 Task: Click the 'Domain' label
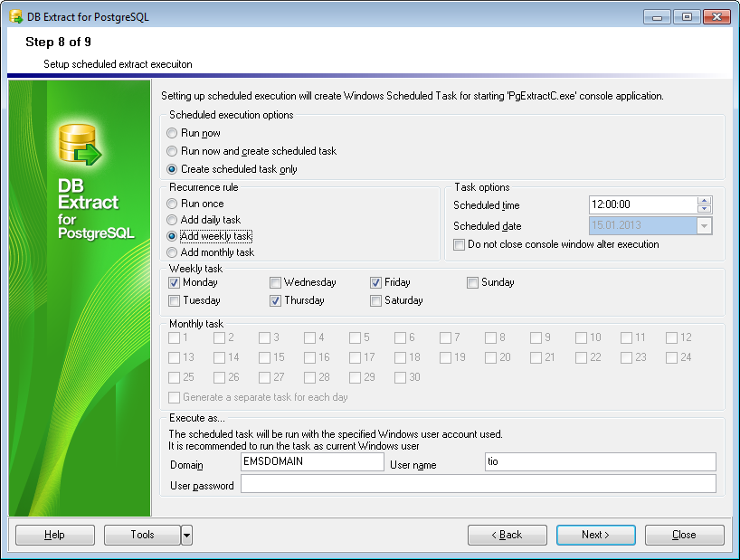coord(186,465)
